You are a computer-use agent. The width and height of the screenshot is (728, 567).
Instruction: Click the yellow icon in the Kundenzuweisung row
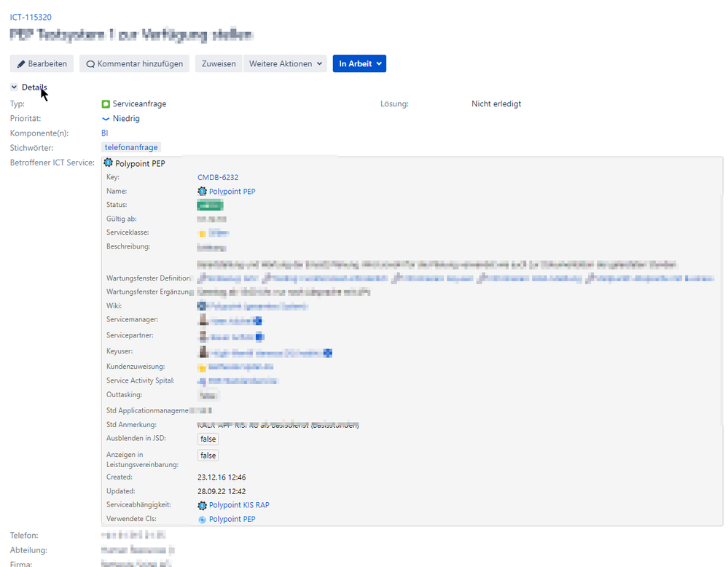click(202, 368)
